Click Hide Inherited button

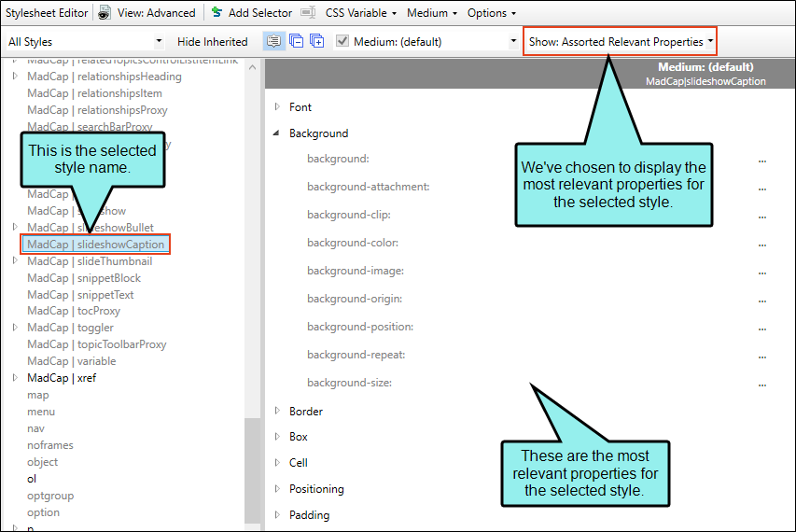[x=212, y=42]
